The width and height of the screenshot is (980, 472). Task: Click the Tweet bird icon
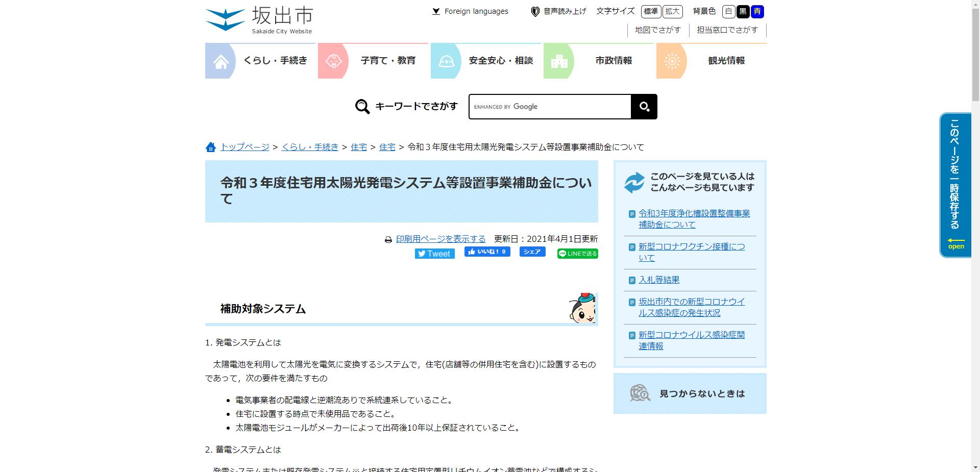(x=423, y=253)
